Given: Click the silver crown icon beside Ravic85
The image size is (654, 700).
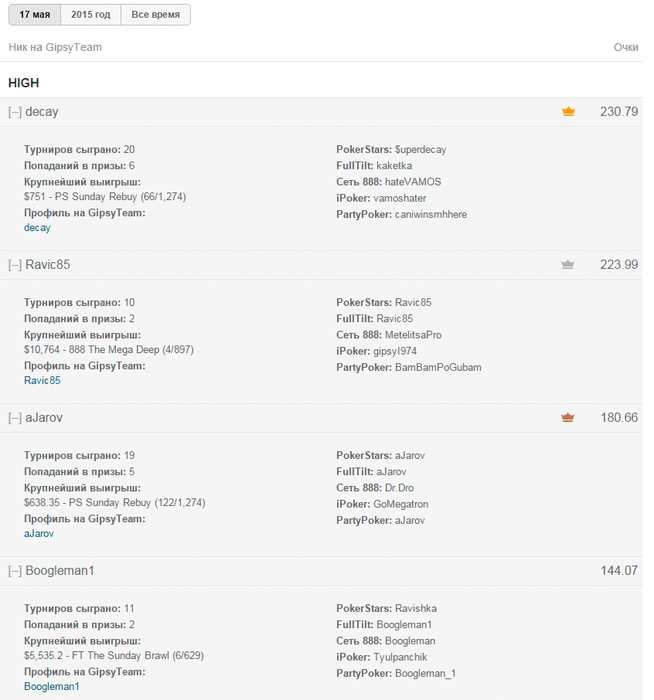Looking at the screenshot, I should (568, 265).
